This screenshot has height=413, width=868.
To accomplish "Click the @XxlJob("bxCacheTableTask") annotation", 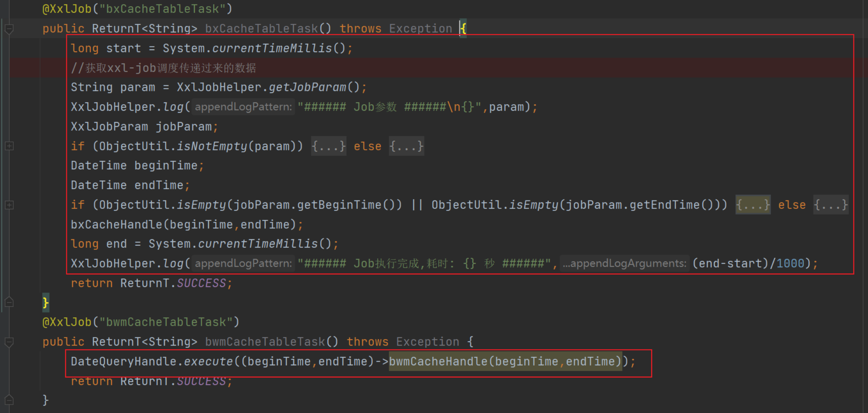I will pos(137,9).
